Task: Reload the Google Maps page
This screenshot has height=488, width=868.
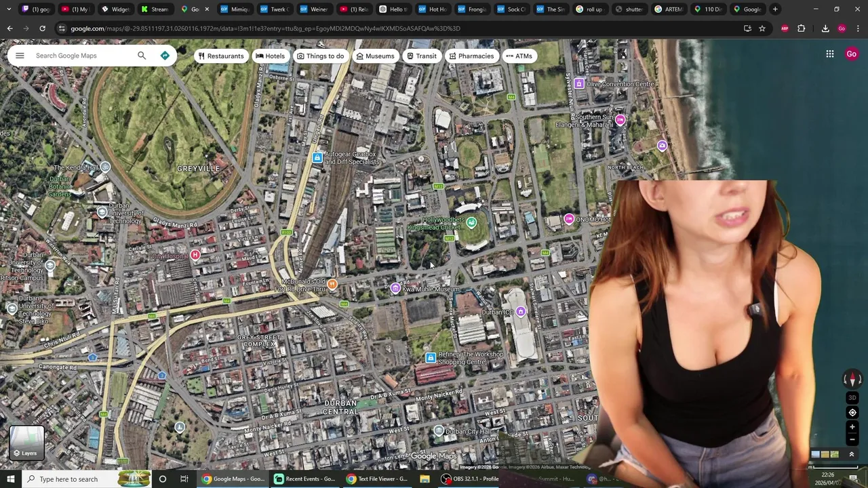Action: pos(42,28)
